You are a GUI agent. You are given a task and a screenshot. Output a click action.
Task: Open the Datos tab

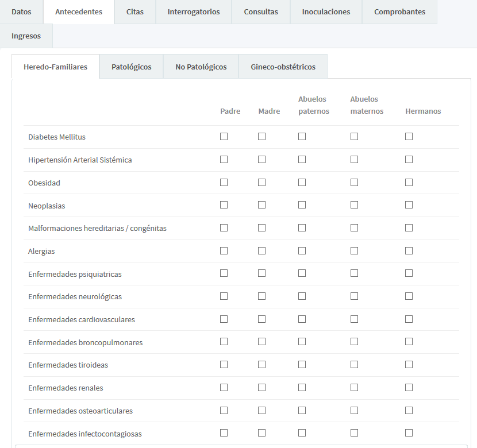[21, 12]
